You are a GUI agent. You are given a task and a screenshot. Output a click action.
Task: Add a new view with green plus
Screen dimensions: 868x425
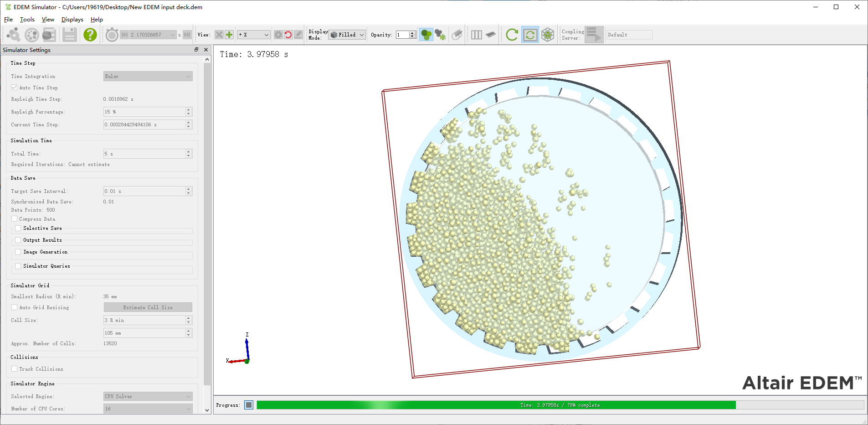(x=229, y=35)
